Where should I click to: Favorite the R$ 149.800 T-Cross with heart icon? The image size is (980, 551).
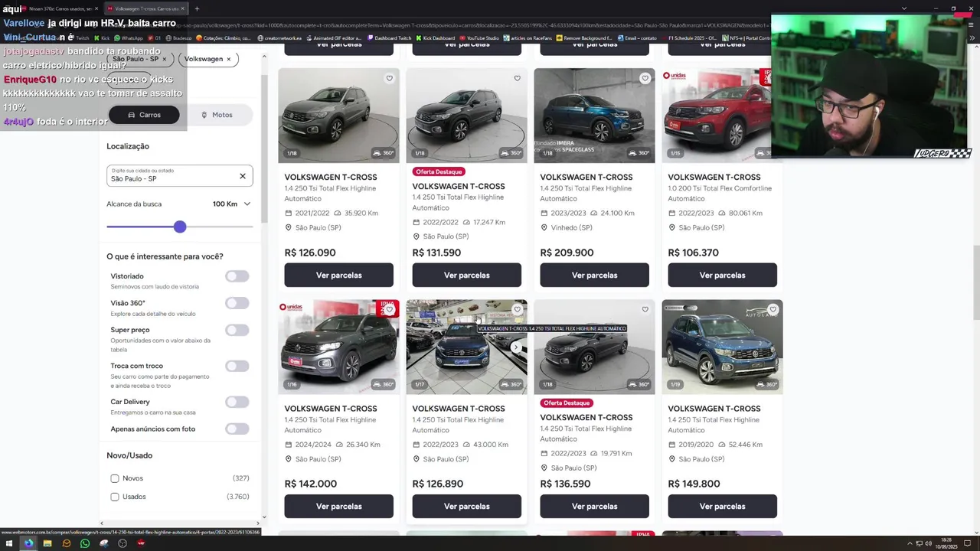pyautogui.click(x=773, y=309)
